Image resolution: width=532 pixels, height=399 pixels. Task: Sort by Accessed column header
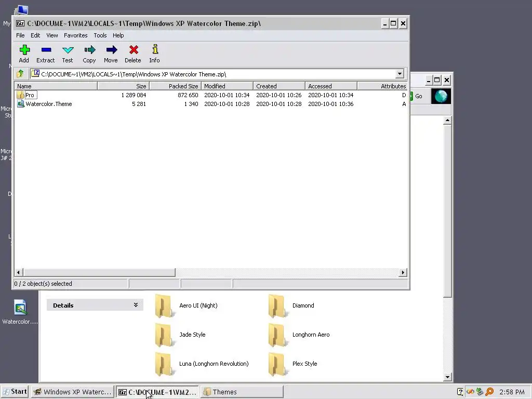[331, 86]
